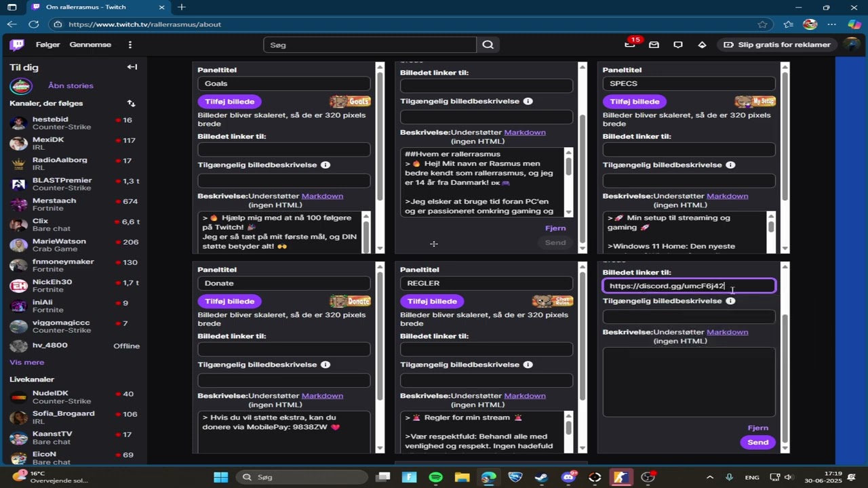Click empty description box in Discord panel
Viewport: 868px width, 488px height.
click(689, 382)
